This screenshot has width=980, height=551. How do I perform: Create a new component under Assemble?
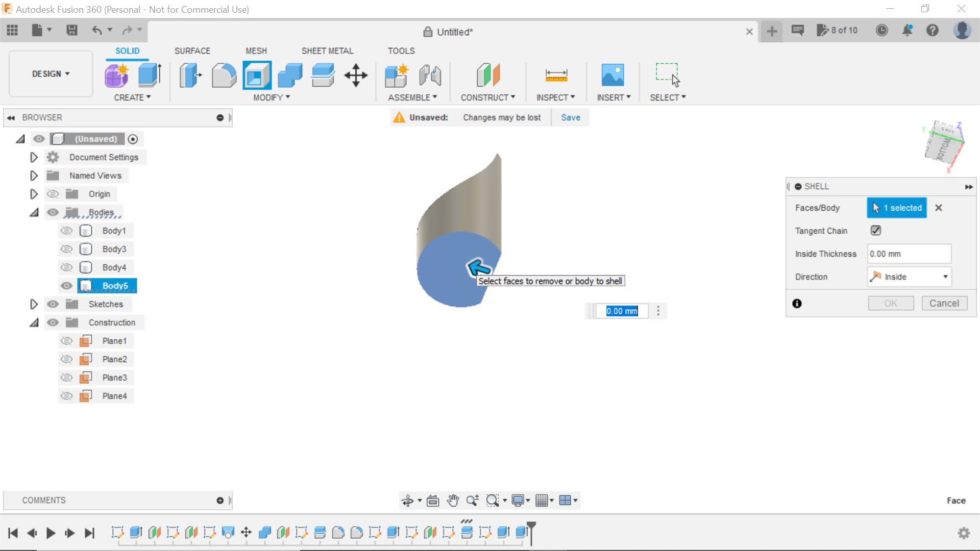[397, 75]
